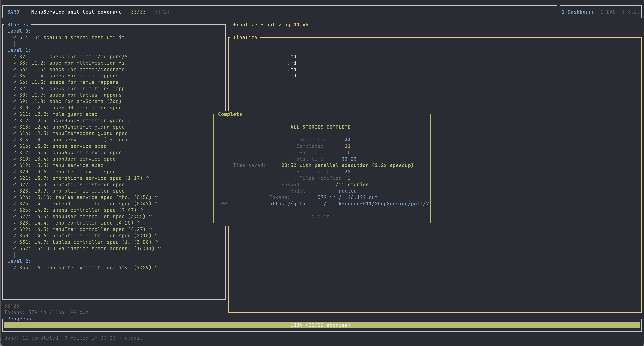Click the up arrow on S30 promotions.controller spec
The width and height of the screenshot is (644, 346).
click(156, 236)
